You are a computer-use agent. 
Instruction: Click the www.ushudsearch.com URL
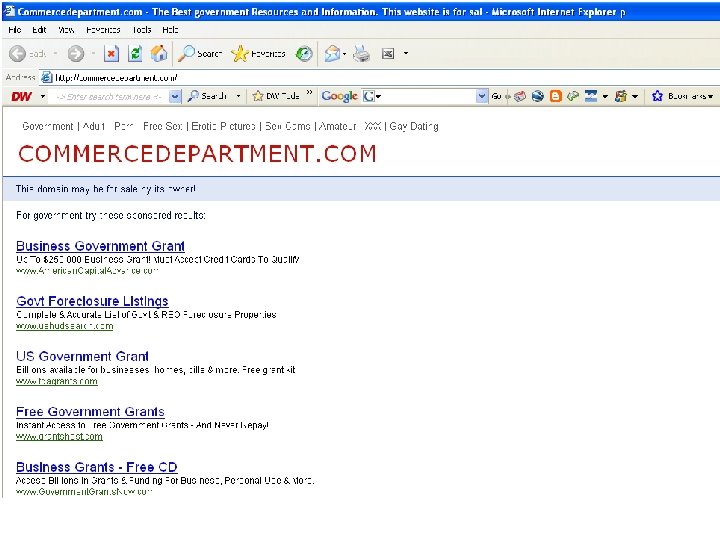64,326
